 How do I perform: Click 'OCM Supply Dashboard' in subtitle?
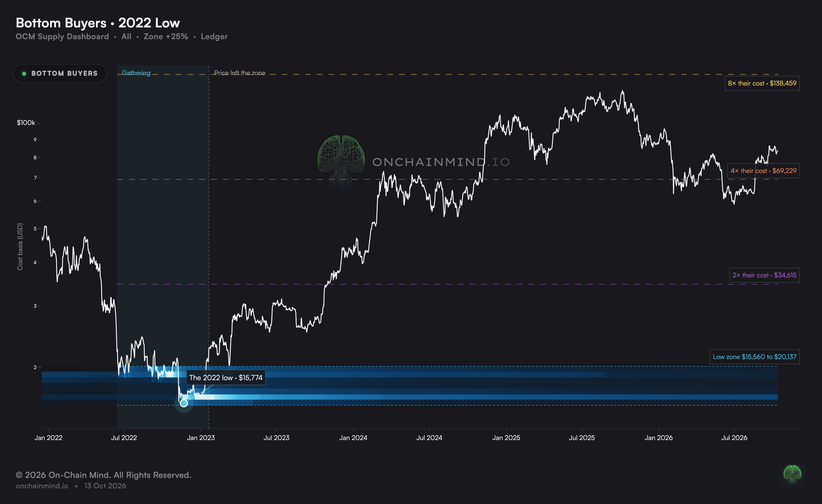[x=62, y=37]
